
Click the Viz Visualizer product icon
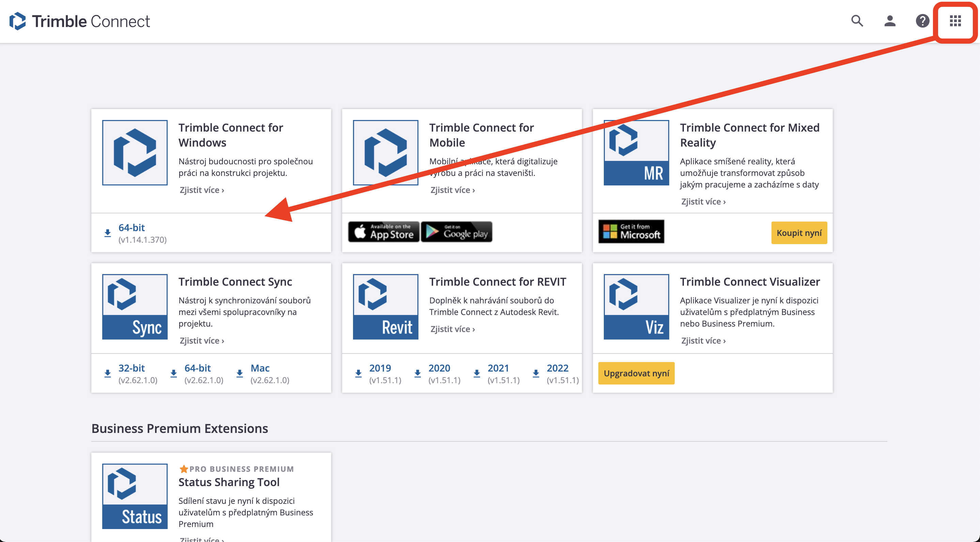(x=636, y=307)
